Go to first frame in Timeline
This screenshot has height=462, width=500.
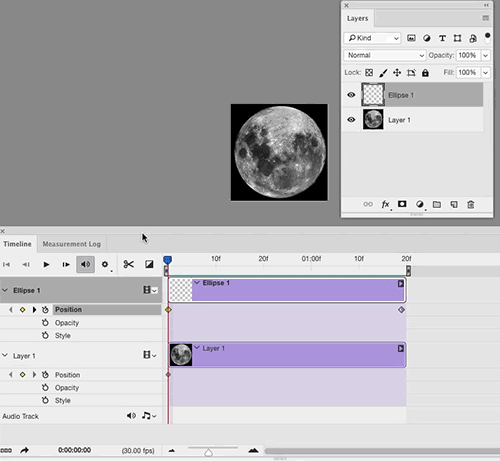(6, 264)
